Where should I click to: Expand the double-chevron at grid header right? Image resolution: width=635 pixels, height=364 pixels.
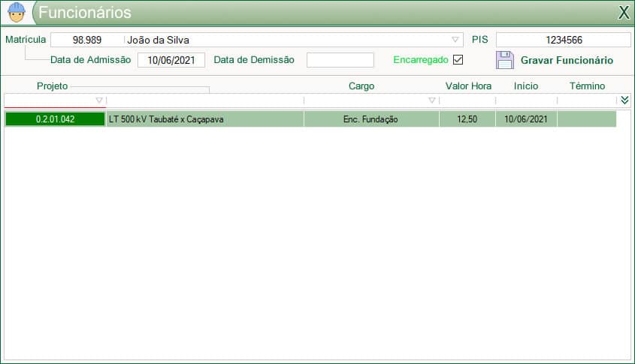point(624,101)
